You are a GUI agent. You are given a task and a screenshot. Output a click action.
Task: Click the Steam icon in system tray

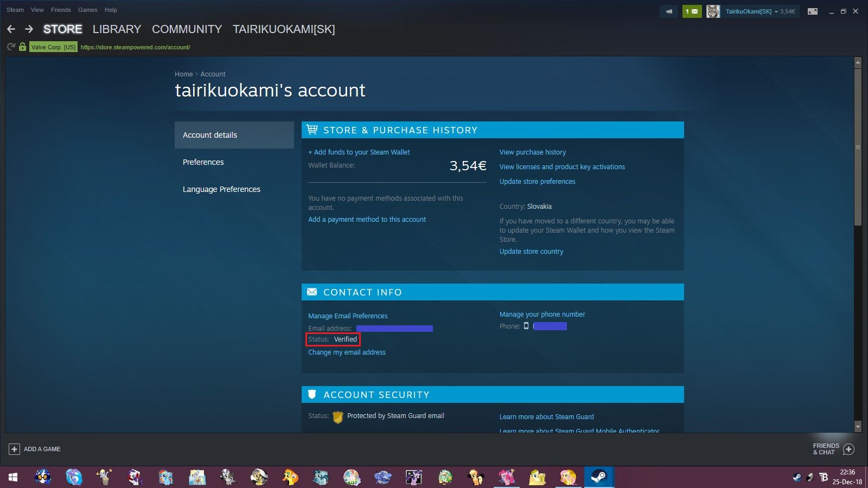pyautogui.click(x=796, y=477)
